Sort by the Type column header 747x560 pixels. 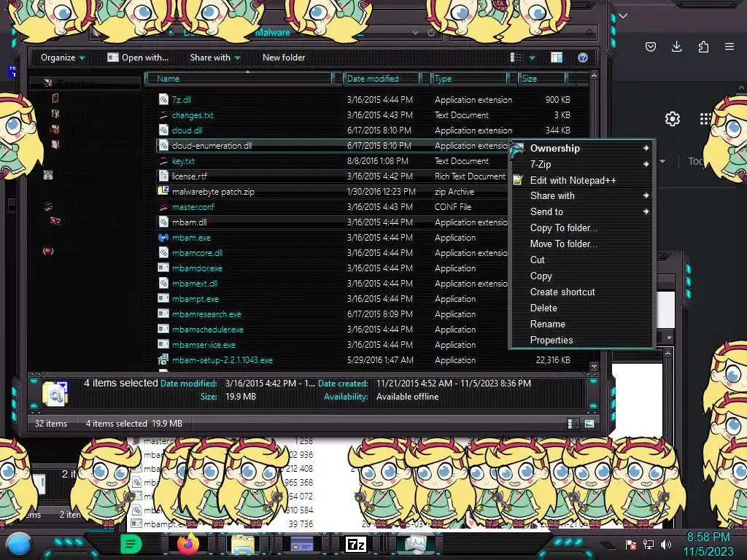[x=469, y=79]
